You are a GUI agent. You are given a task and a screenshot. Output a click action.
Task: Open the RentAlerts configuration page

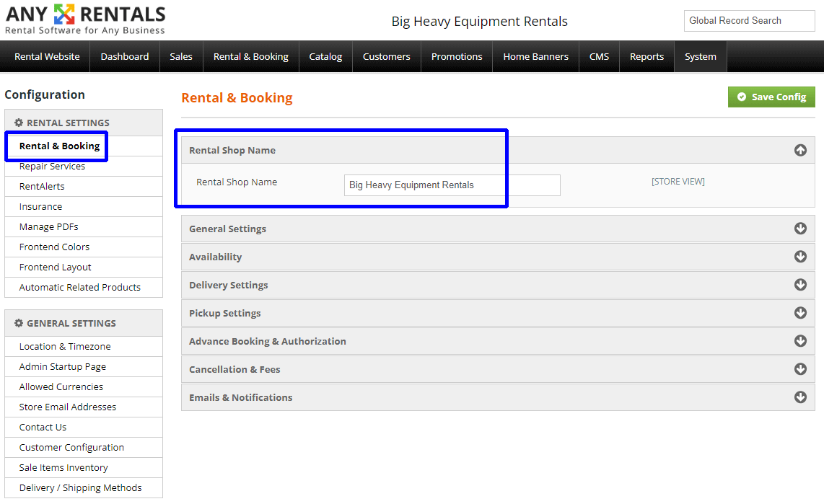[42, 186]
